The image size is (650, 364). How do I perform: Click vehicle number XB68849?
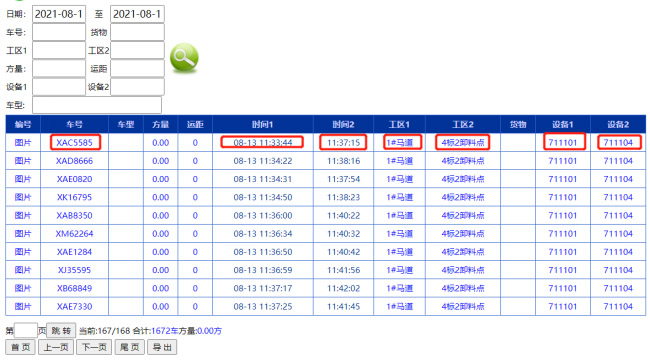click(x=75, y=289)
